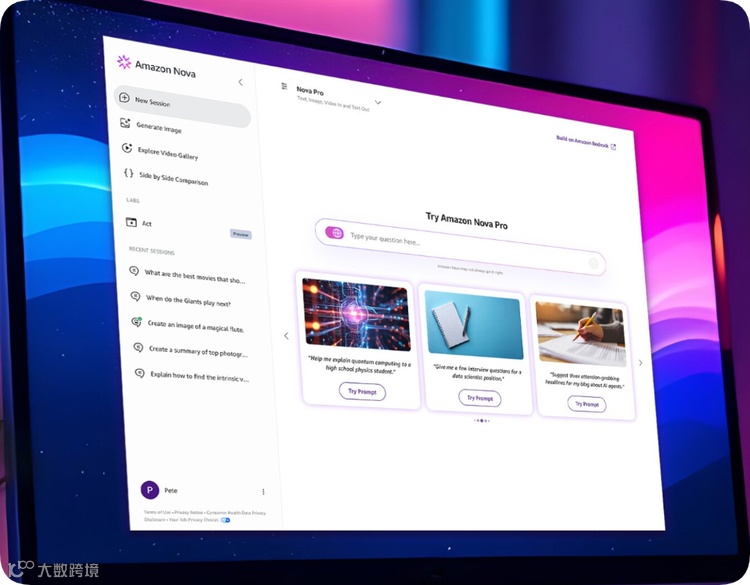
Task: Click the Preview badge beside Act
Action: point(241,234)
